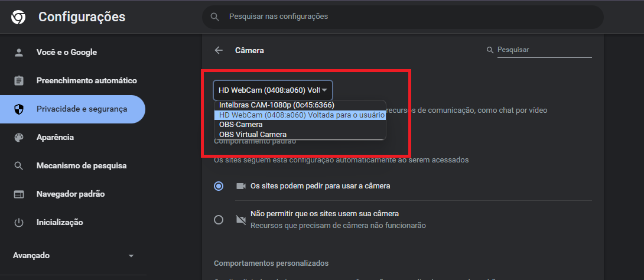
Task: Click the shield icon for Privacidade e segurança
Action: pos(19,109)
